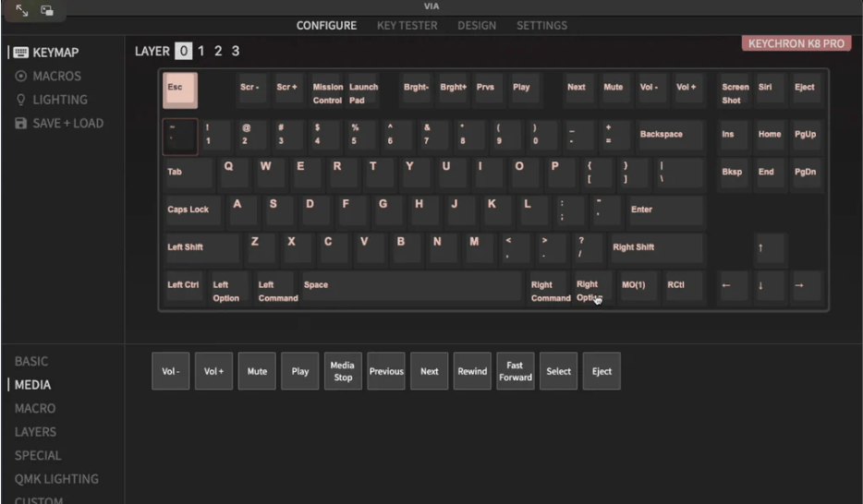863x504 pixels.
Task: Open the Keymap section in sidebar
Action: (47, 53)
